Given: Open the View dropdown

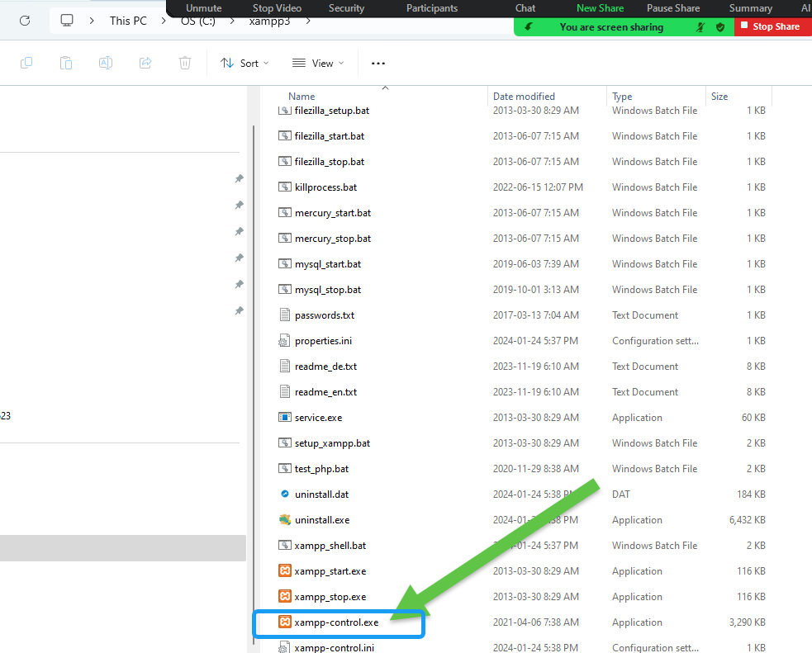Looking at the screenshot, I should click(x=318, y=63).
